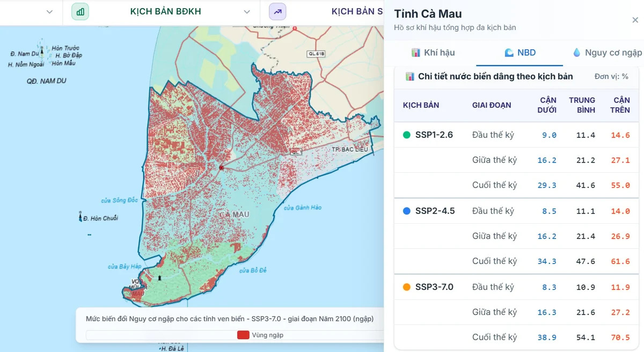Switch to the Khí hậu tab
The height and width of the screenshot is (352, 644).
coord(433,53)
